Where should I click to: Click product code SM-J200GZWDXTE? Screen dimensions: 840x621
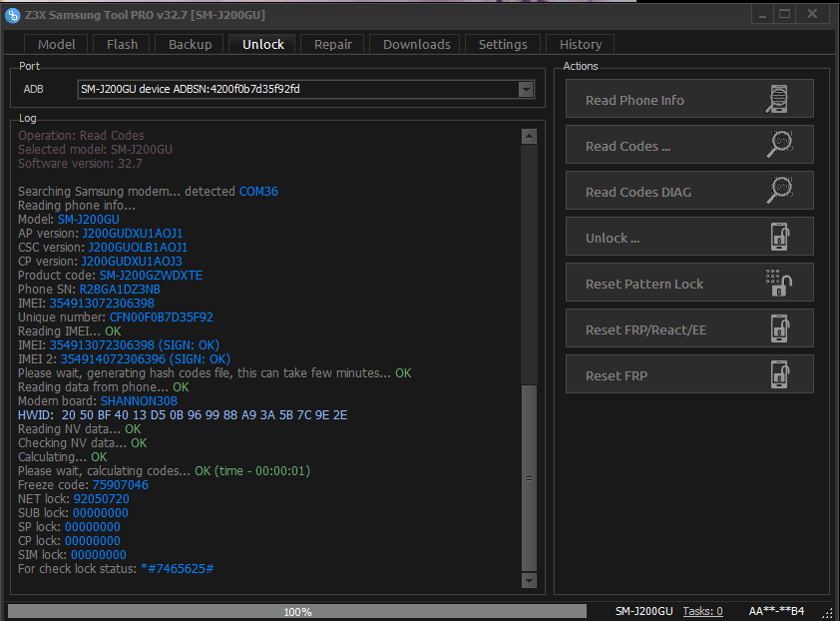click(x=151, y=276)
